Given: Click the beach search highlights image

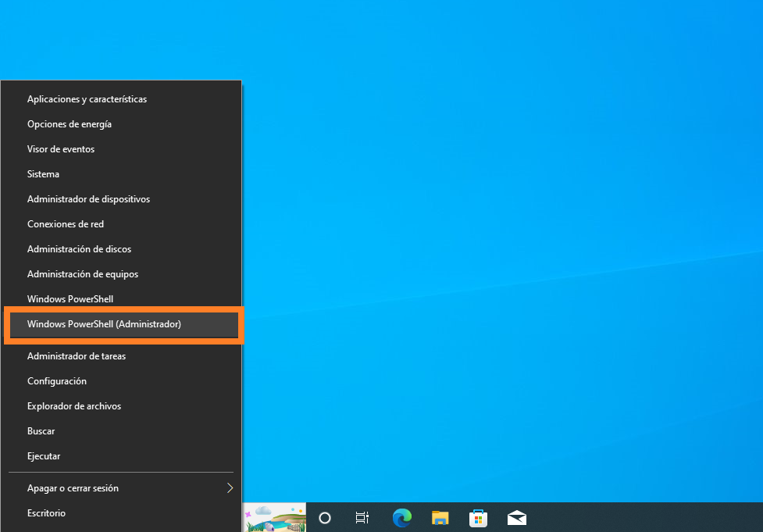Looking at the screenshot, I should pyautogui.click(x=274, y=517).
